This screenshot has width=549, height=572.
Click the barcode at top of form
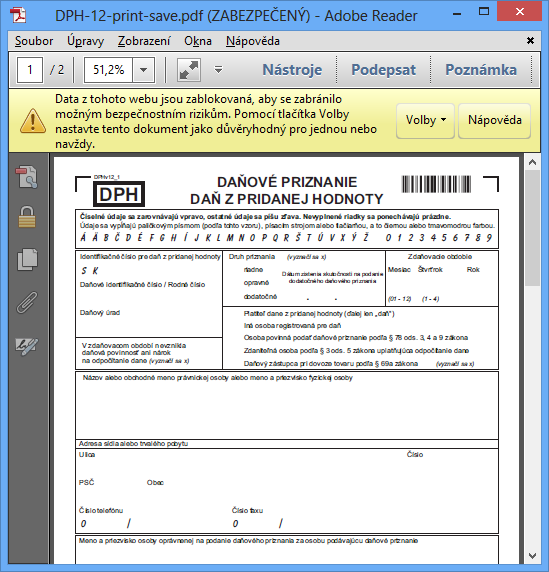436,184
